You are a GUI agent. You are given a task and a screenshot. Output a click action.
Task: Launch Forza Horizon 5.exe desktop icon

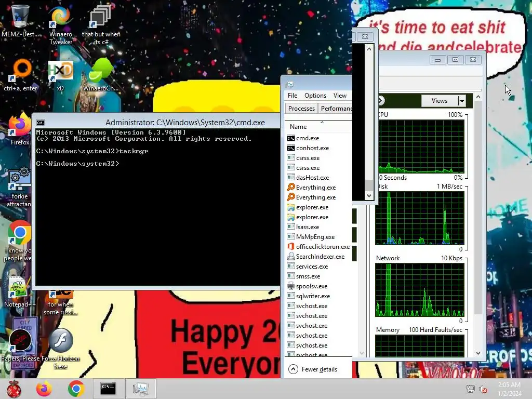tap(60, 348)
